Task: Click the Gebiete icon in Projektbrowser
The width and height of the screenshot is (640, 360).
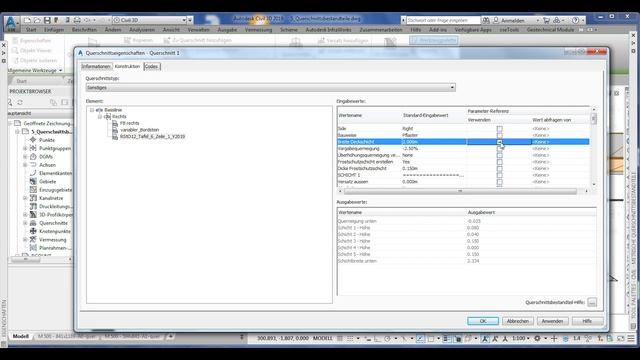Action: tap(33, 181)
